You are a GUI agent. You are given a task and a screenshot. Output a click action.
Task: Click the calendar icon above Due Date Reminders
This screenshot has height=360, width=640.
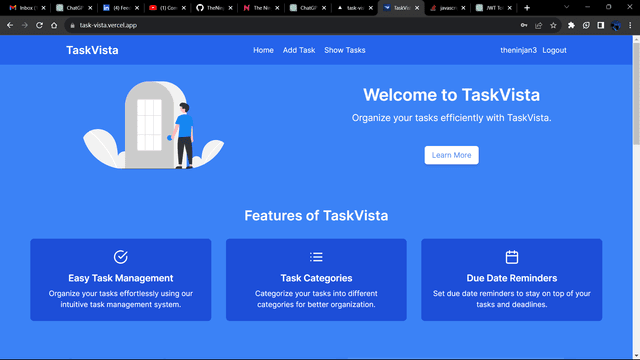(x=511, y=257)
